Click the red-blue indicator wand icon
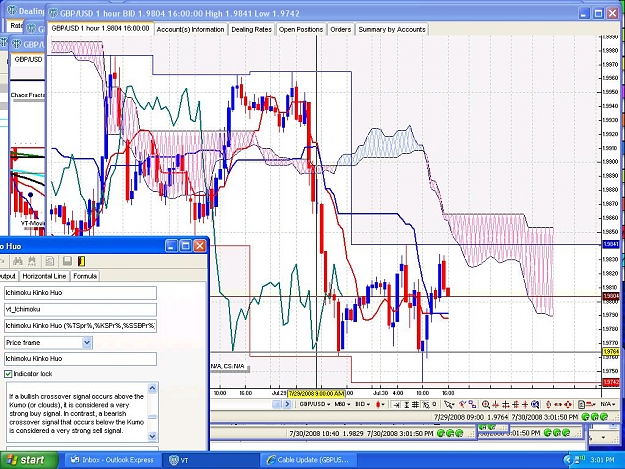The height and width of the screenshot is (469, 625). (462, 404)
